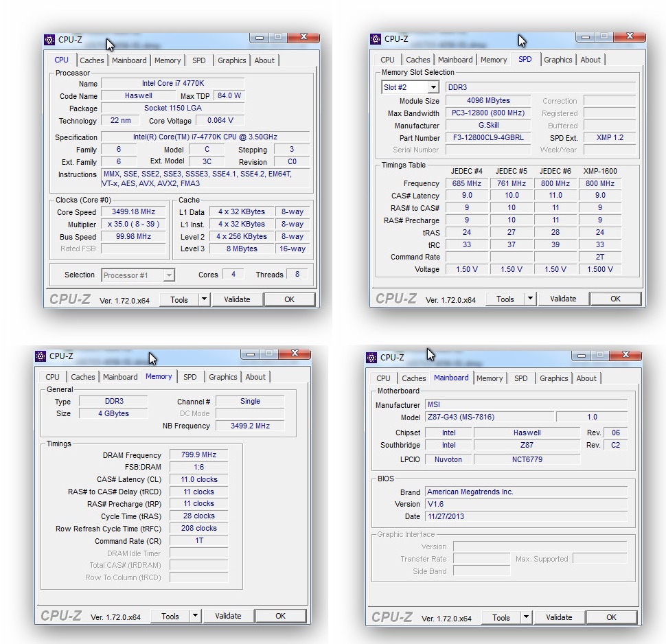Select the About tab in the Memory window
Viewport: 666px width, 644px height.
pyautogui.click(x=255, y=377)
